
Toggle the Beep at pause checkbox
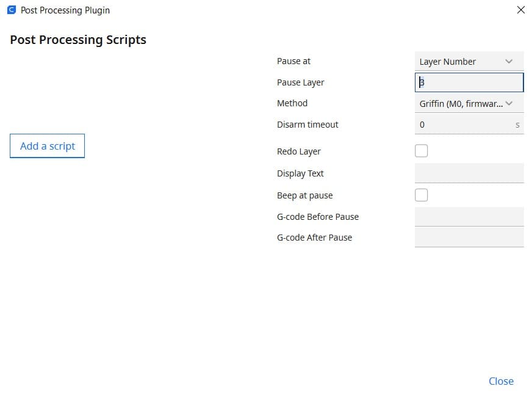tap(421, 195)
